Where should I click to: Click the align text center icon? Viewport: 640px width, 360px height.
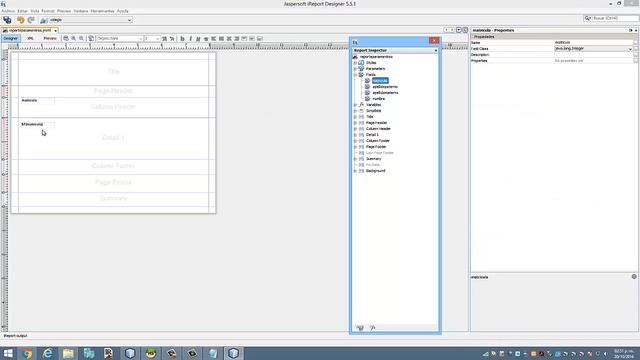229,38
